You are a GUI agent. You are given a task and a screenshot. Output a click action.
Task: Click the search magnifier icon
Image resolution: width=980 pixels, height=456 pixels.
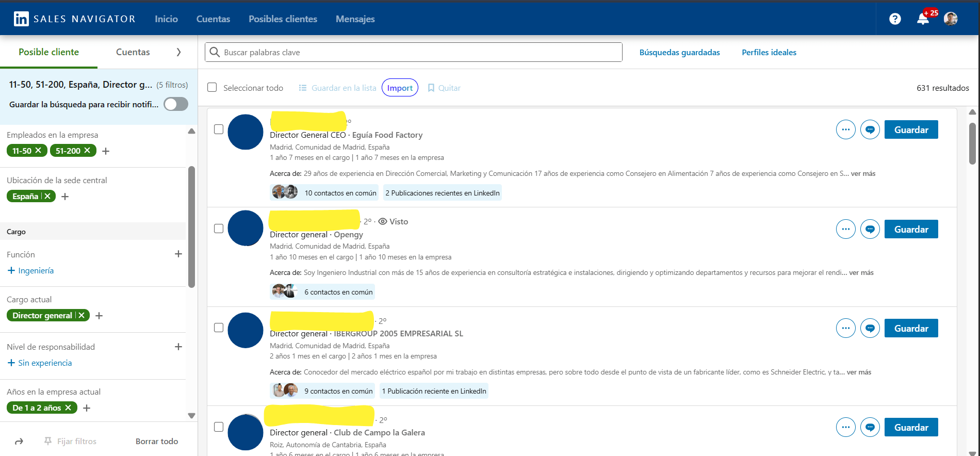tap(215, 52)
